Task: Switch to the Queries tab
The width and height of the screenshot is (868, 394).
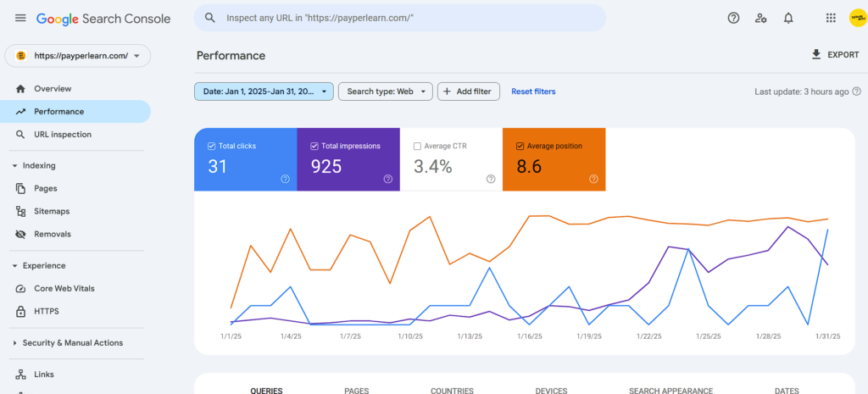Action: (x=266, y=390)
